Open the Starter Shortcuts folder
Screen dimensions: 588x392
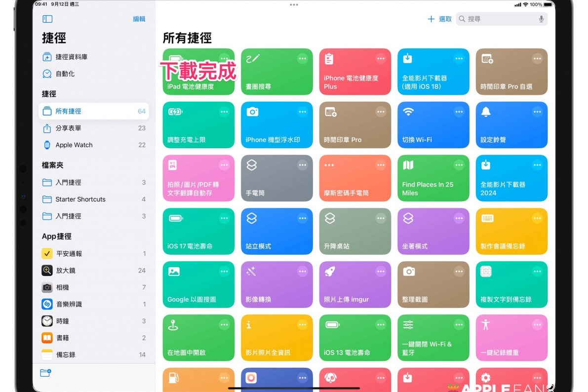(80, 199)
